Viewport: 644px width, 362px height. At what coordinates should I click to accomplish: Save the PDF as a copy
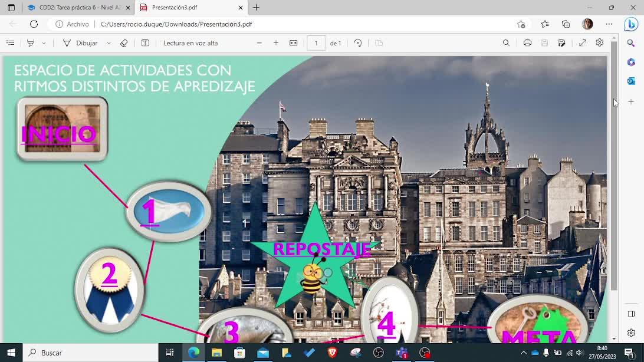tap(561, 43)
